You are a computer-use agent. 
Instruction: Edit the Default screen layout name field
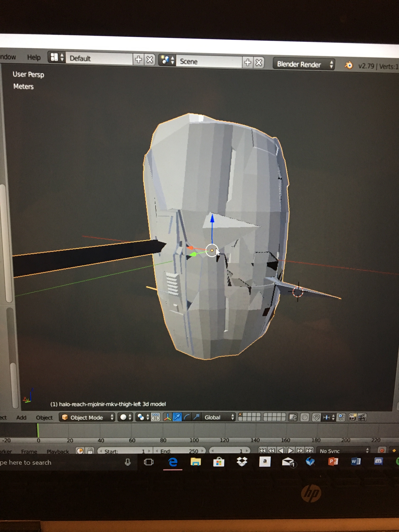[99, 58]
